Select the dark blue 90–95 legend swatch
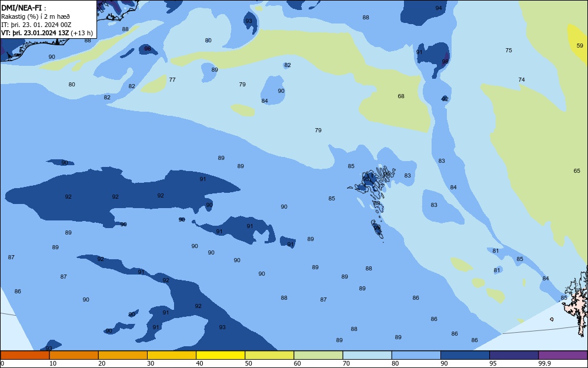588x368 pixels. [x=465, y=355]
